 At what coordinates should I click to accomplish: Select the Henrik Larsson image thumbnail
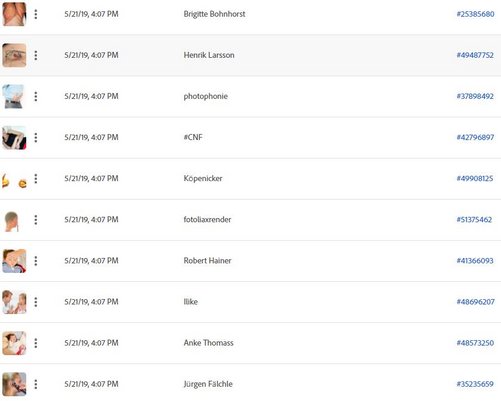(14, 55)
